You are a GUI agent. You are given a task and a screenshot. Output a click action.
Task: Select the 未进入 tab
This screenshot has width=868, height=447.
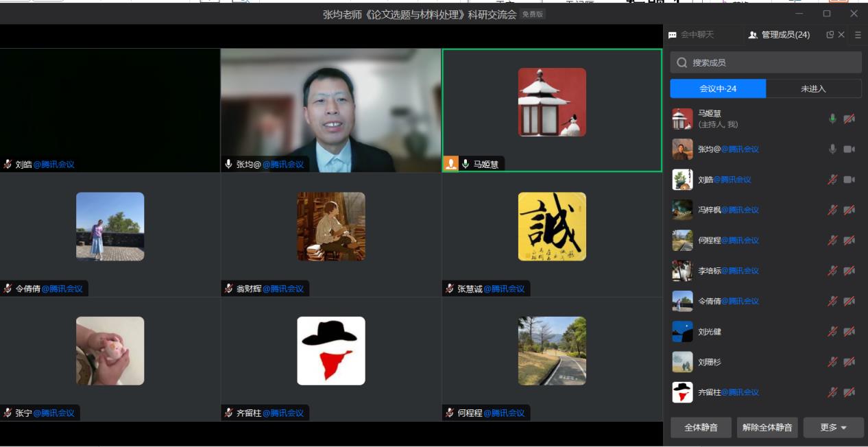click(813, 88)
